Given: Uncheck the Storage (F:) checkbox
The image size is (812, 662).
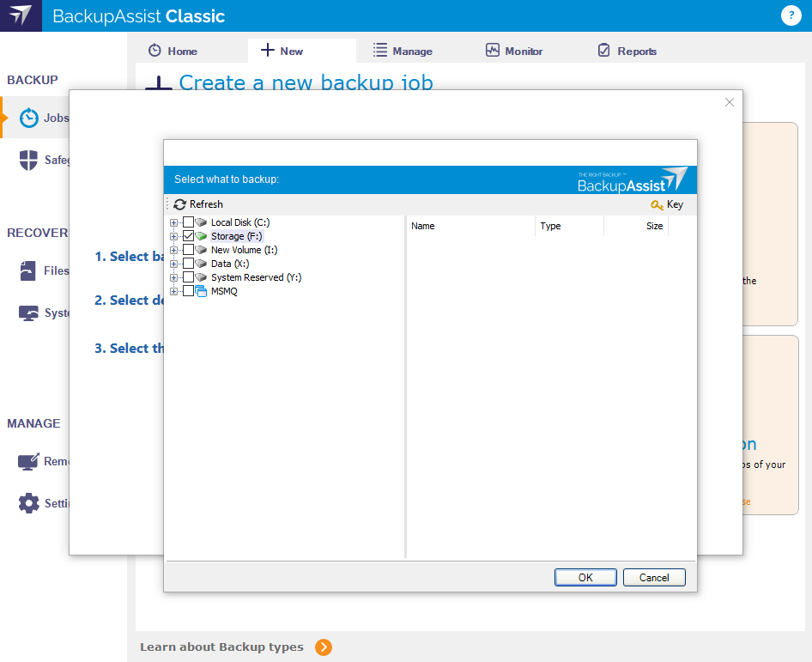Looking at the screenshot, I should [x=189, y=236].
